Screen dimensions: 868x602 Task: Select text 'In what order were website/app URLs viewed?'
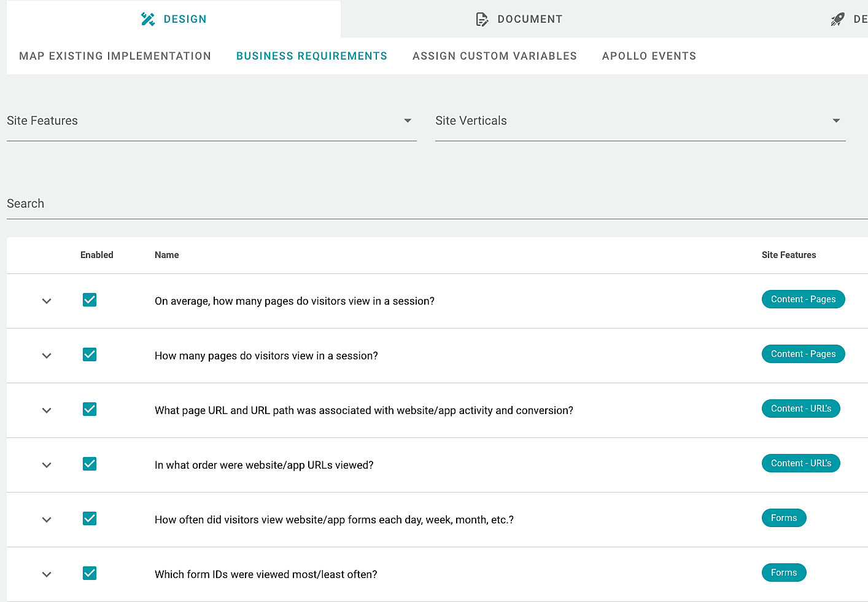click(x=264, y=465)
